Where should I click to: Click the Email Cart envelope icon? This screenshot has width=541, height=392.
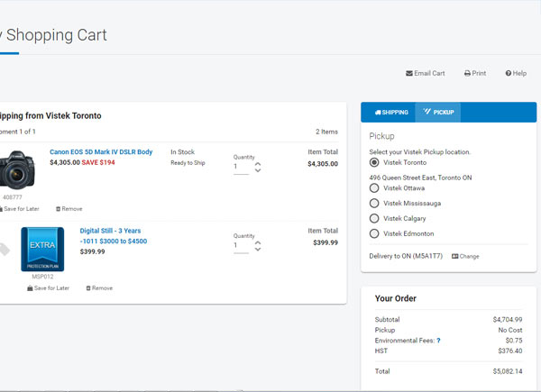(409, 73)
